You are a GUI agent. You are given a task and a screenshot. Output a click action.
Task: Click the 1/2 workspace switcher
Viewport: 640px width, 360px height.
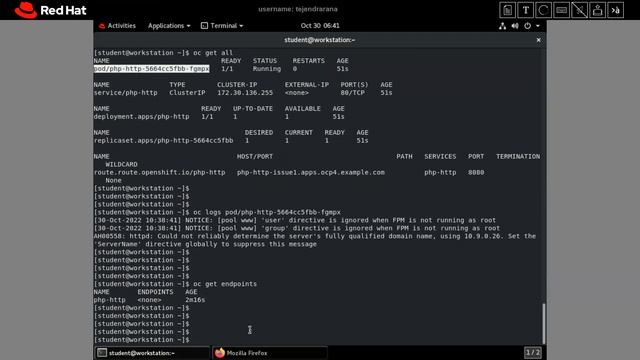point(533,352)
